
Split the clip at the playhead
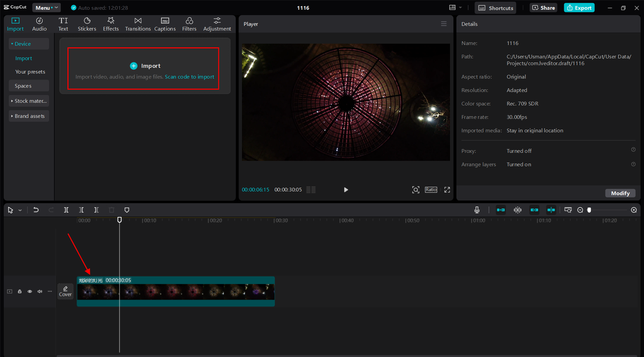[66, 210]
